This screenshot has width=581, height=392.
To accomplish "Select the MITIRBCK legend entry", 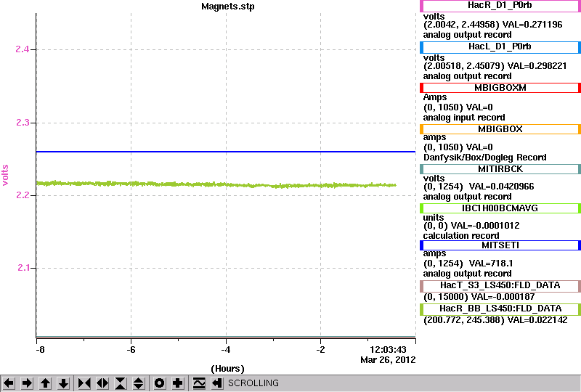I will point(500,169).
